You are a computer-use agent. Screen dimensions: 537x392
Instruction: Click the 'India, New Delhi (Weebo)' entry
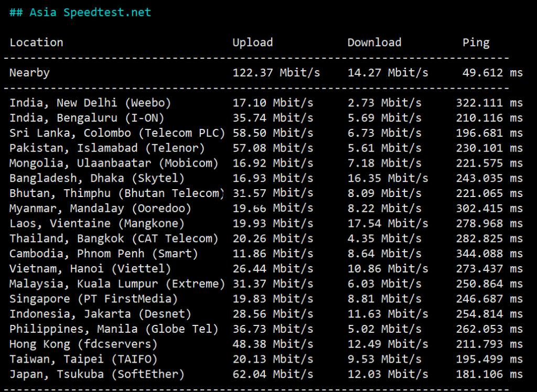90,103
